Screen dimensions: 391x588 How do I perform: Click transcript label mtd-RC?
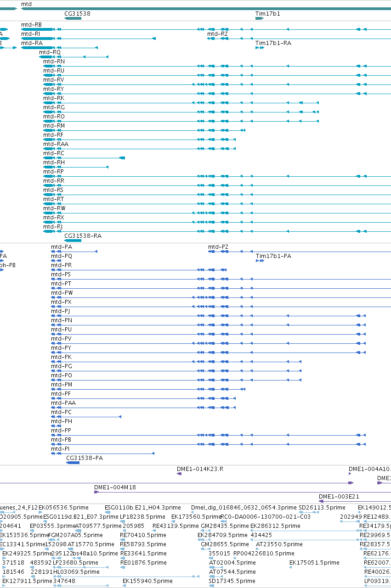pos(54,153)
